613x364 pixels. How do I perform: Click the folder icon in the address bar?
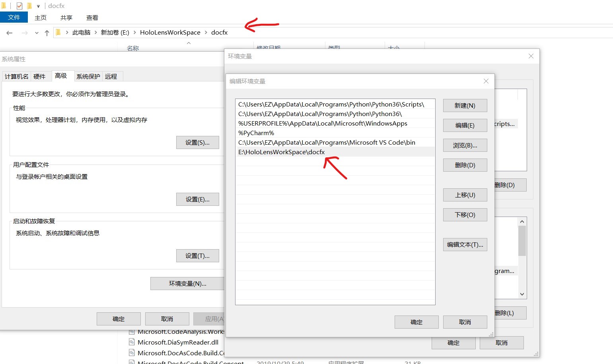[x=58, y=32]
